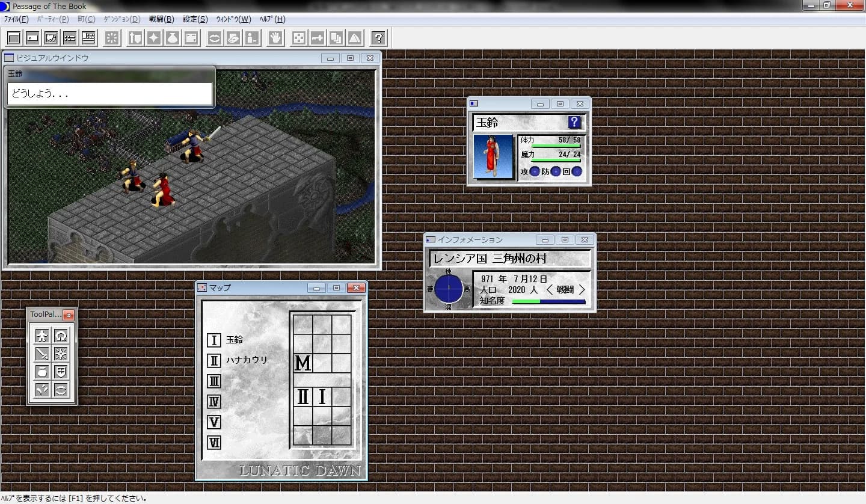Click the small card window toolbar icon
Screen dimensions: 866x504
tap(32, 38)
